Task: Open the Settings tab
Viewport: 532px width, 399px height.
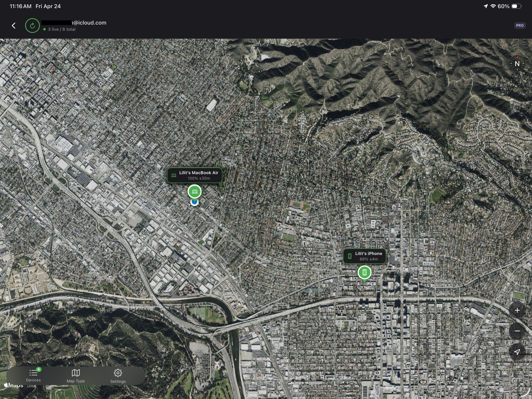Action: pos(118,376)
